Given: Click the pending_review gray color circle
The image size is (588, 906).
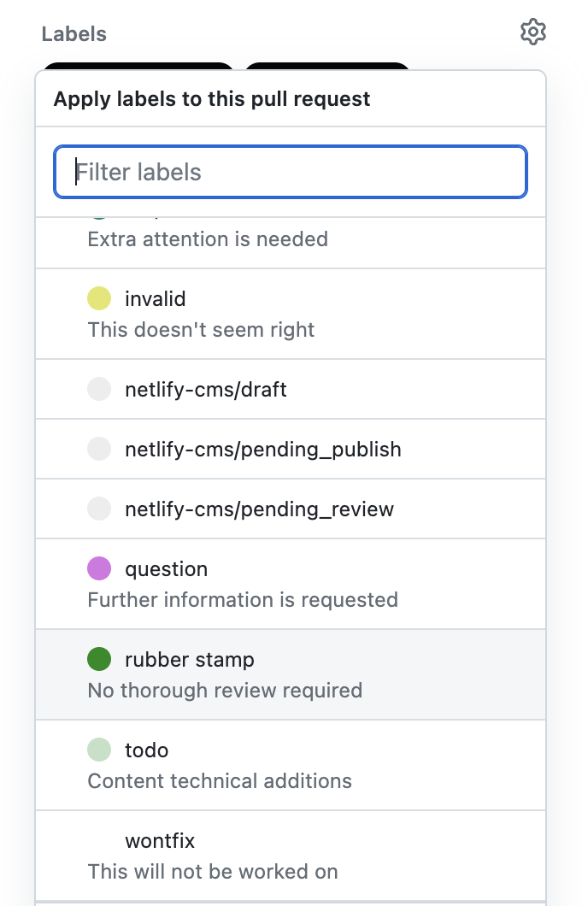Looking at the screenshot, I should [x=99, y=509].
